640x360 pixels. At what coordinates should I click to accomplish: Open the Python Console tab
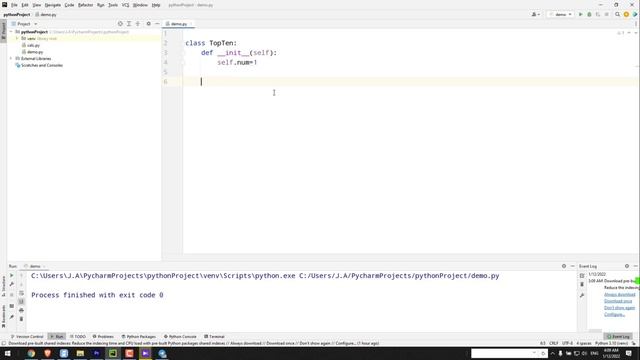[180, 337]
